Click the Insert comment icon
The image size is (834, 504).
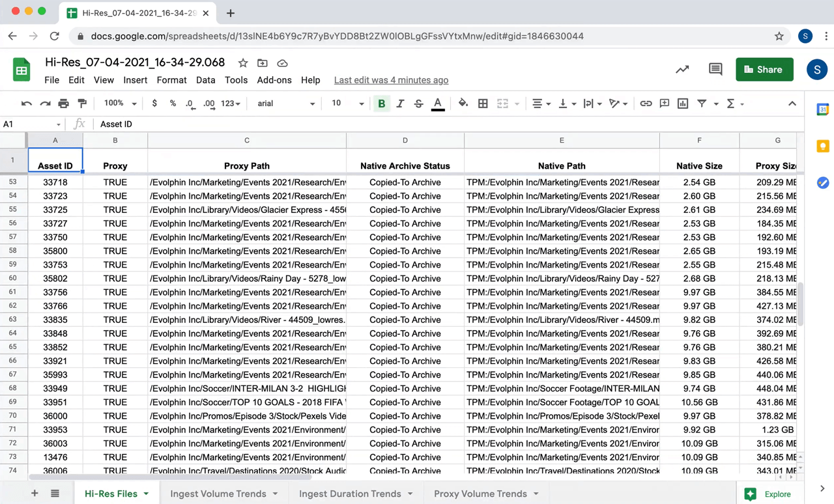[665, 104]
